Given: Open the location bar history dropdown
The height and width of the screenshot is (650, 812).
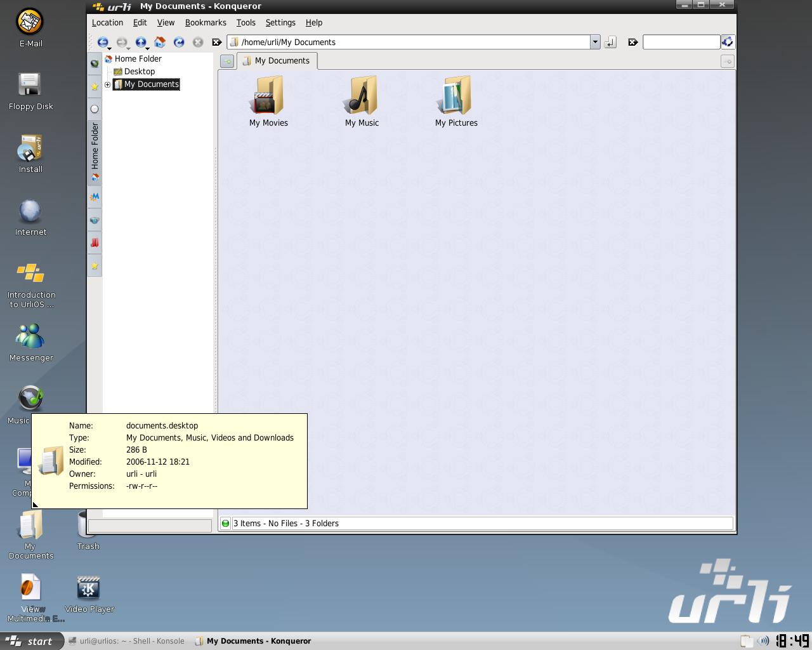Looking at the screenshot, I should click(595, 42).
